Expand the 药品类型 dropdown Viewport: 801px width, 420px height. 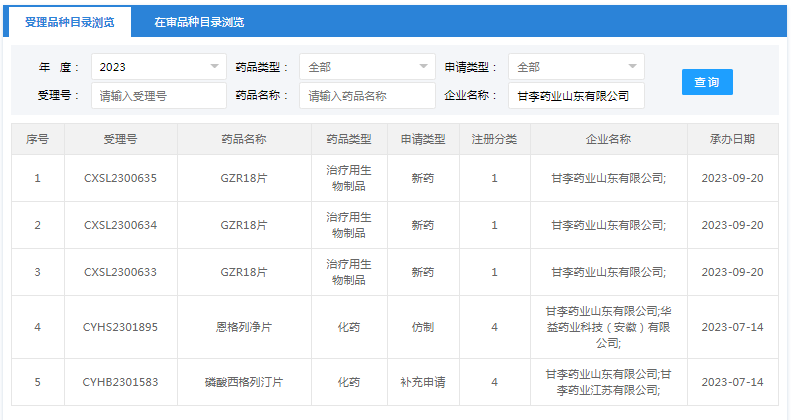[367, 67]
